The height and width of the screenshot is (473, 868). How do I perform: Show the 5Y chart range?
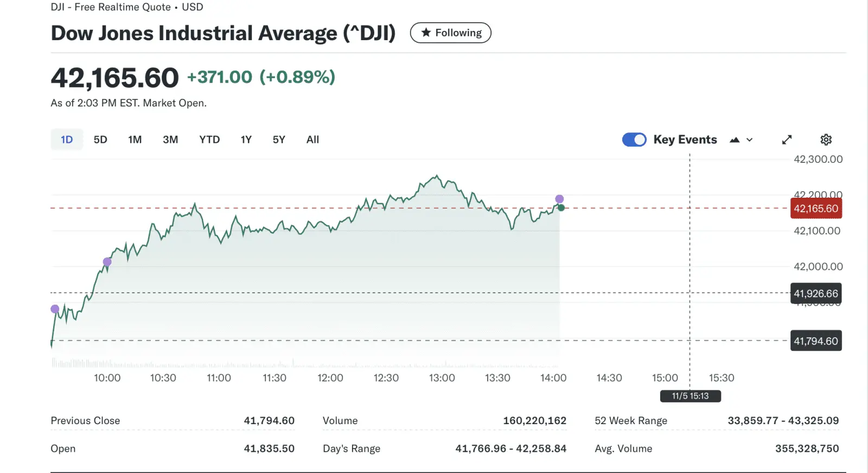coord(279,140)
